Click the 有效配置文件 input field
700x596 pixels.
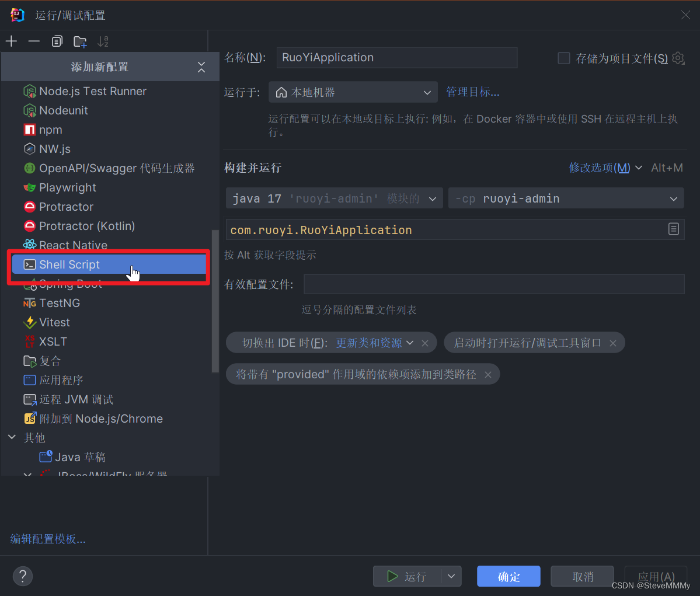[x=494, y=284]
